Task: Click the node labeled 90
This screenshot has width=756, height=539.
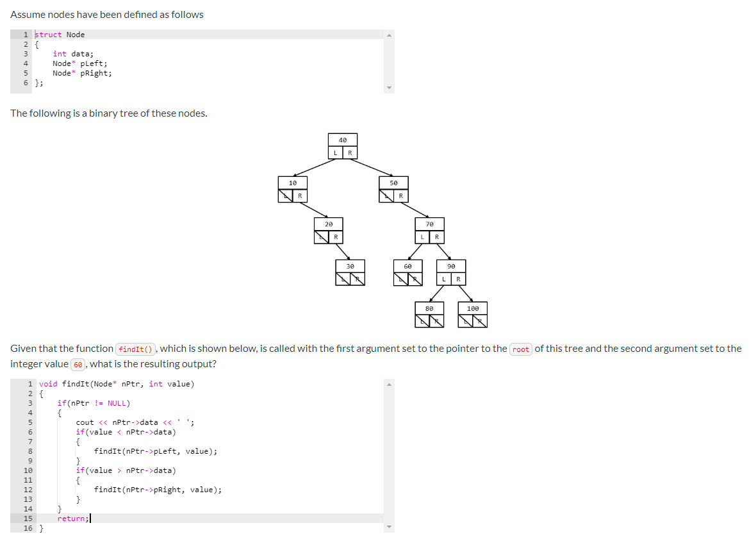Action: pyautogui.click(x=451, y=265)
